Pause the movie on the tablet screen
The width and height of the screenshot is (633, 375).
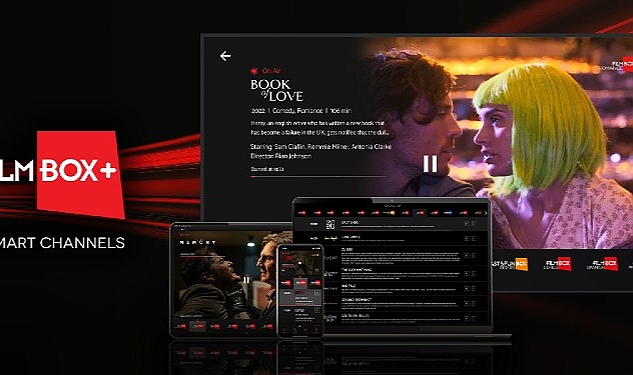click(x=246, y=280)
